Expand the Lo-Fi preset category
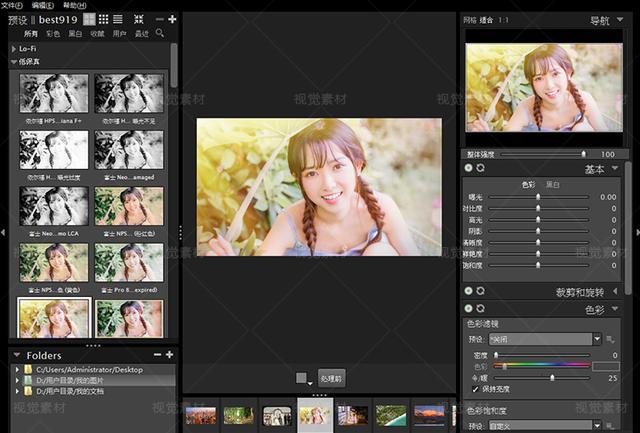The height and width of the screenshot is (433, 640). (x=14, y=49)
